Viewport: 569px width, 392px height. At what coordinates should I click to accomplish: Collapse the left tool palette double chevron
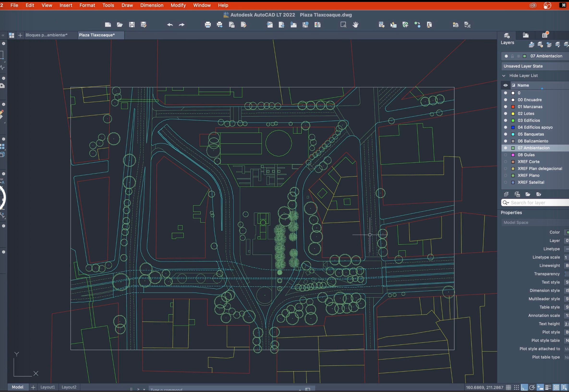coord(3,35)
